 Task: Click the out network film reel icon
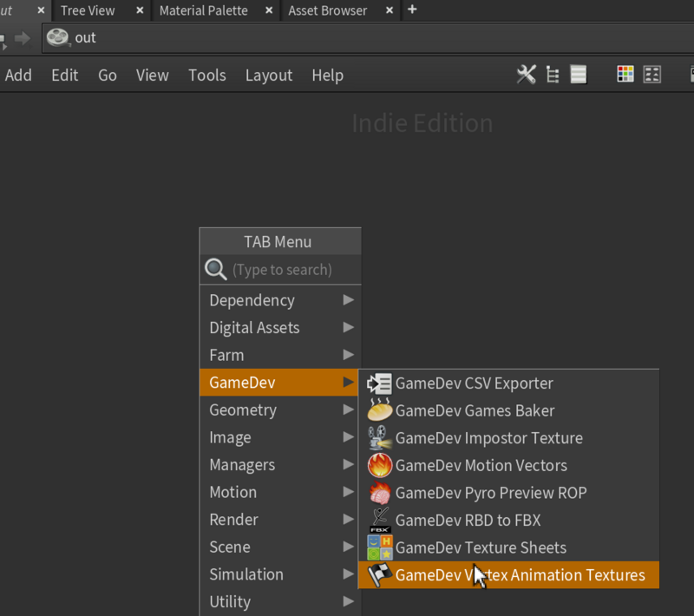click(x=58, y=37)
